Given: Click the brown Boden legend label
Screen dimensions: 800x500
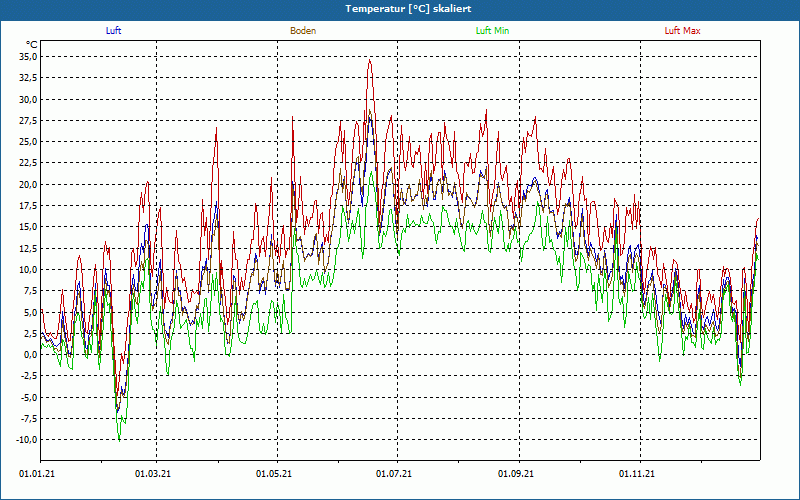Looking at the screenshot, I should tap(303, 31).
